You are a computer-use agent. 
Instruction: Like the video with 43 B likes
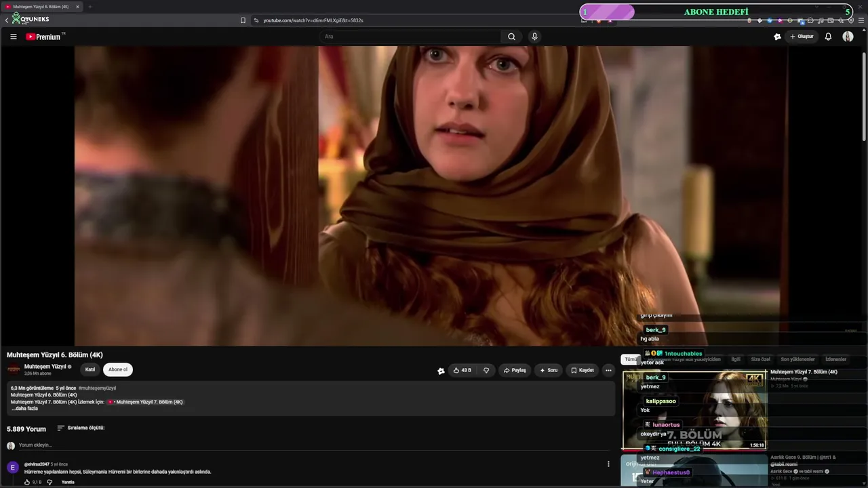point(462,370)
